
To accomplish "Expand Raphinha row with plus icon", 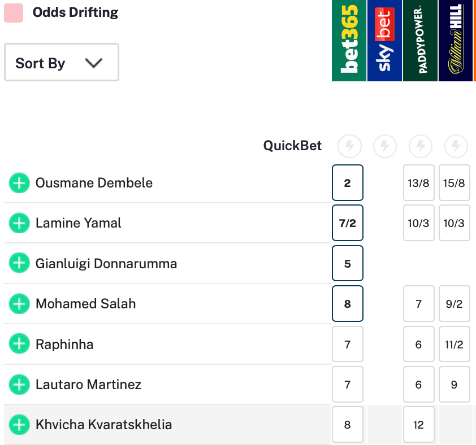I will tap(19, 344).
